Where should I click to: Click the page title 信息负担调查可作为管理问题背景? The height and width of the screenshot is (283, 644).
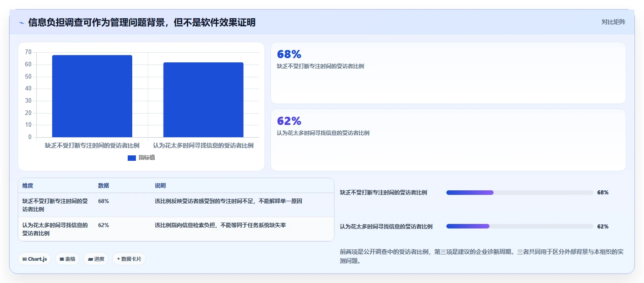(x=142, y=23)
